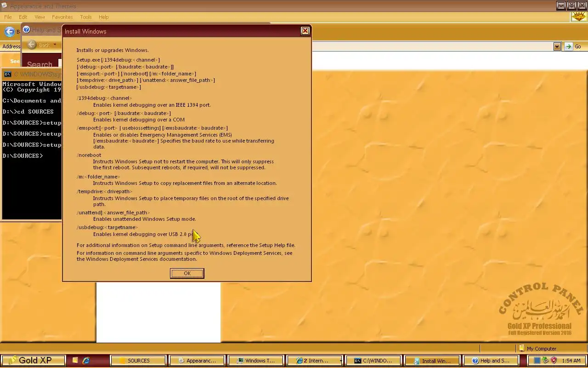Screen dimensions: 588x368
Task: Click the red security shield tray icon
Action: 554,361
